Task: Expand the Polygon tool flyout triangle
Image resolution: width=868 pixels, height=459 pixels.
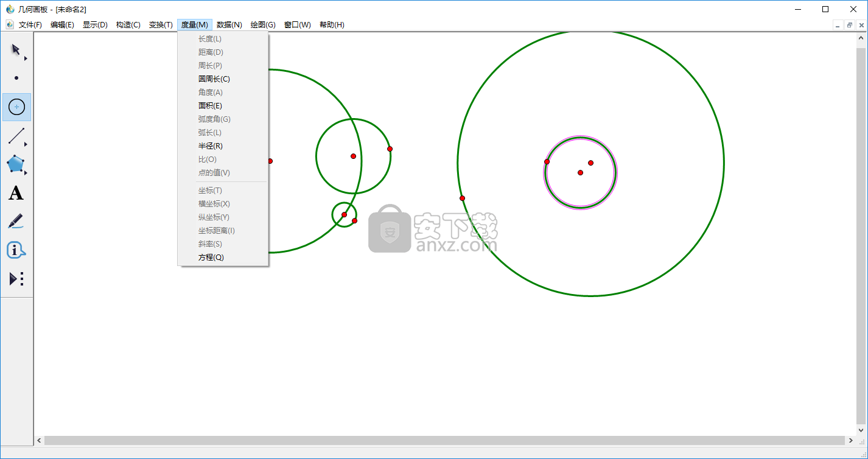Action: [x=26, y=173]
